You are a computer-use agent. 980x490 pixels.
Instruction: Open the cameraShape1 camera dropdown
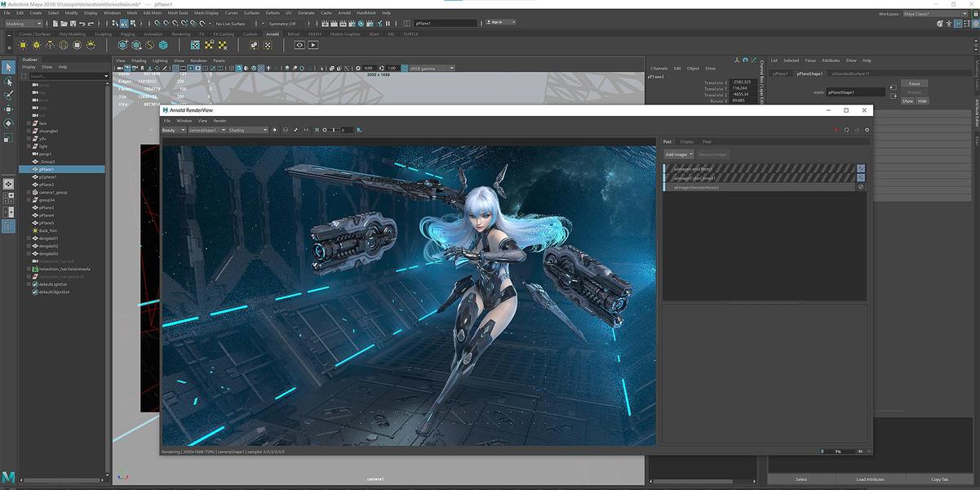click(x=207, y=130)
